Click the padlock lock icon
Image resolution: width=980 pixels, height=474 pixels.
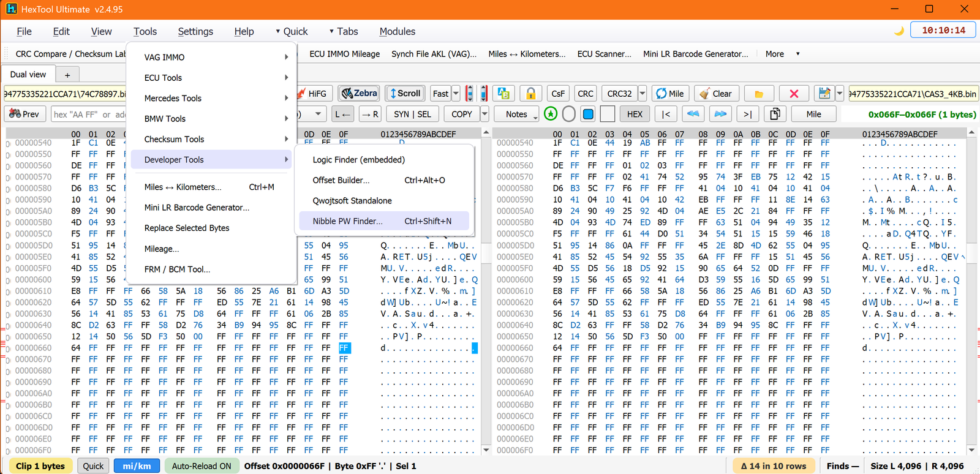point(531,93)
